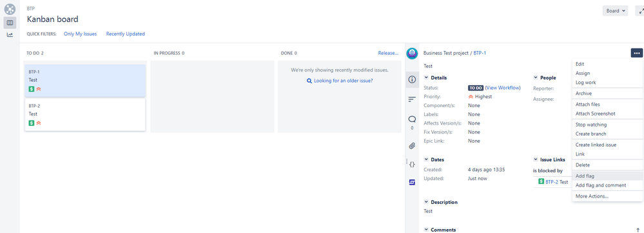This screenshot has width=644, height=233.
Task: Enable the Recently Updated quick filter
Action: point(125,34)
